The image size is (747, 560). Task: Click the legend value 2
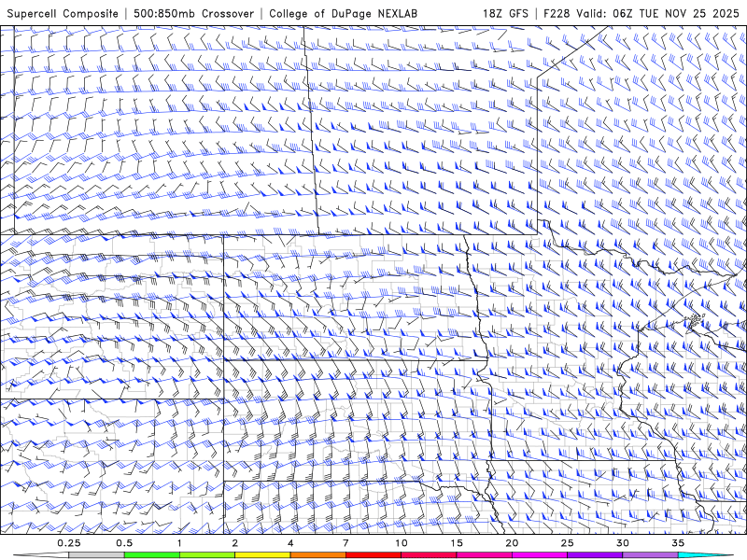tap(235, 543)
